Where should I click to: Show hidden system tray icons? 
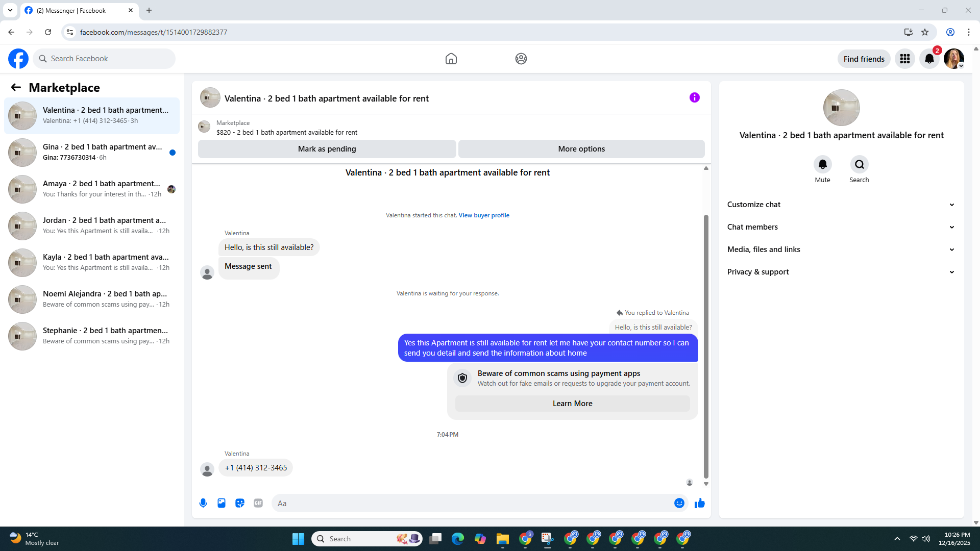click(x=897, y=539)
